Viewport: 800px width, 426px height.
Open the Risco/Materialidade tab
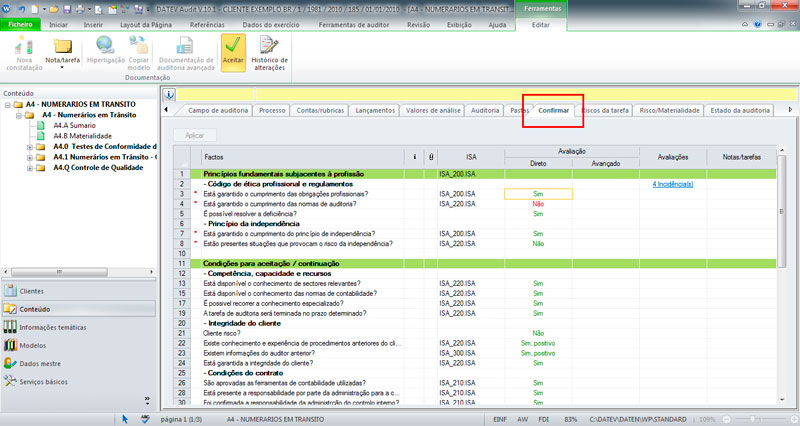click(669, 110)
